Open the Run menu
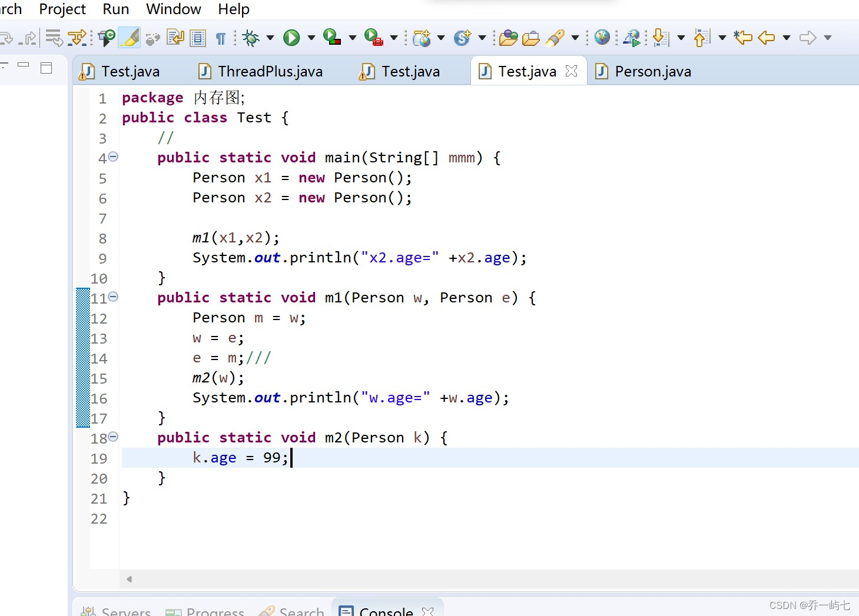 tap(116, 9)
